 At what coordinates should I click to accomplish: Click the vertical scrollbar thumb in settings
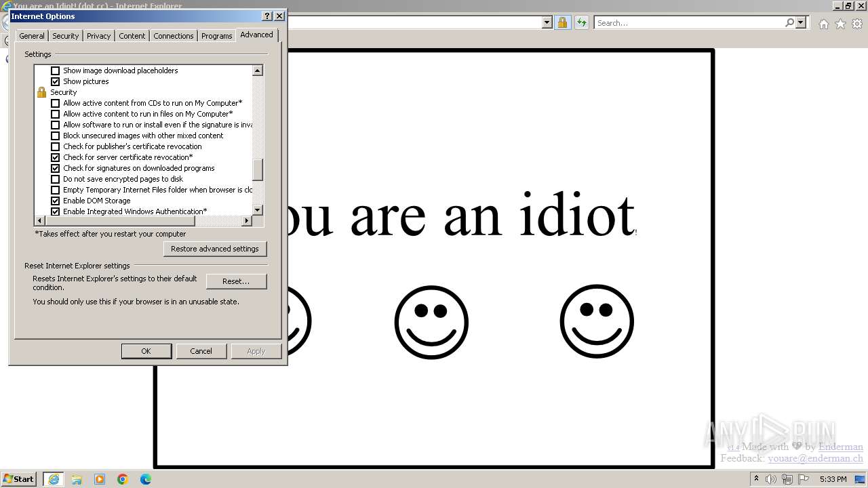coord(258,170)
